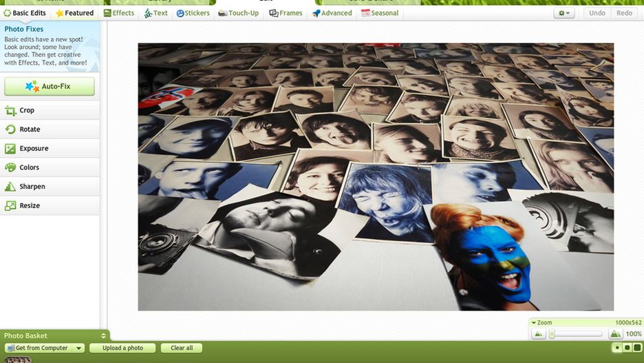Click the Text tab letter icon
The image size is (644, 363).
coord(148,13)
